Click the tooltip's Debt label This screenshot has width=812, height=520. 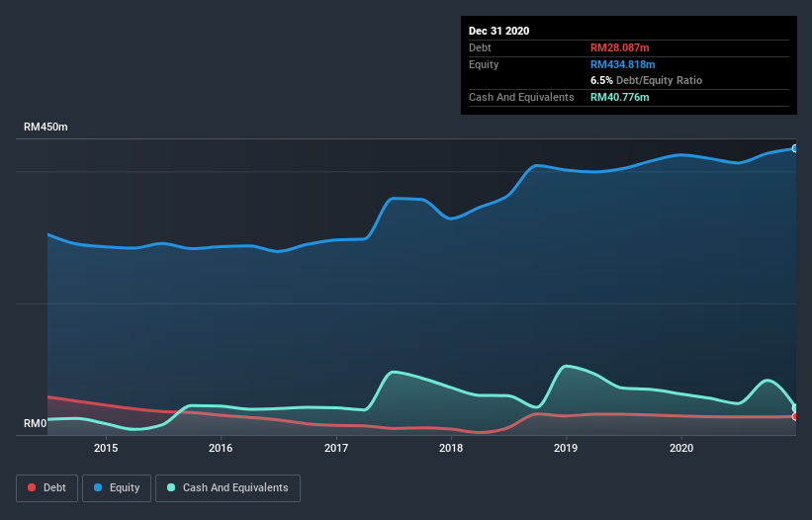480,47
